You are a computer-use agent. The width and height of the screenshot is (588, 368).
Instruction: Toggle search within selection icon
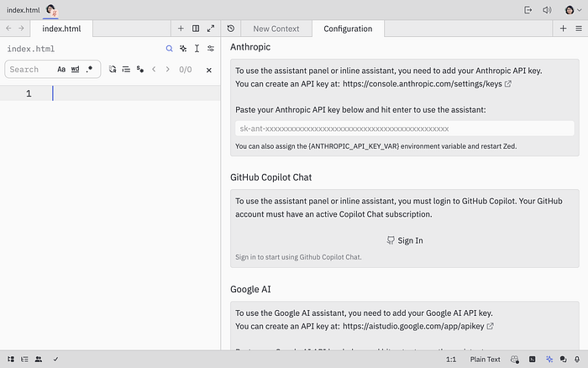click(x=140, y=70)
